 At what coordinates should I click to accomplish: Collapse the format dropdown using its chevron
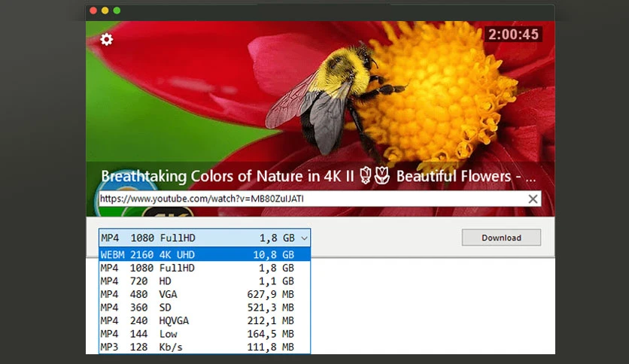click(304, 238)
